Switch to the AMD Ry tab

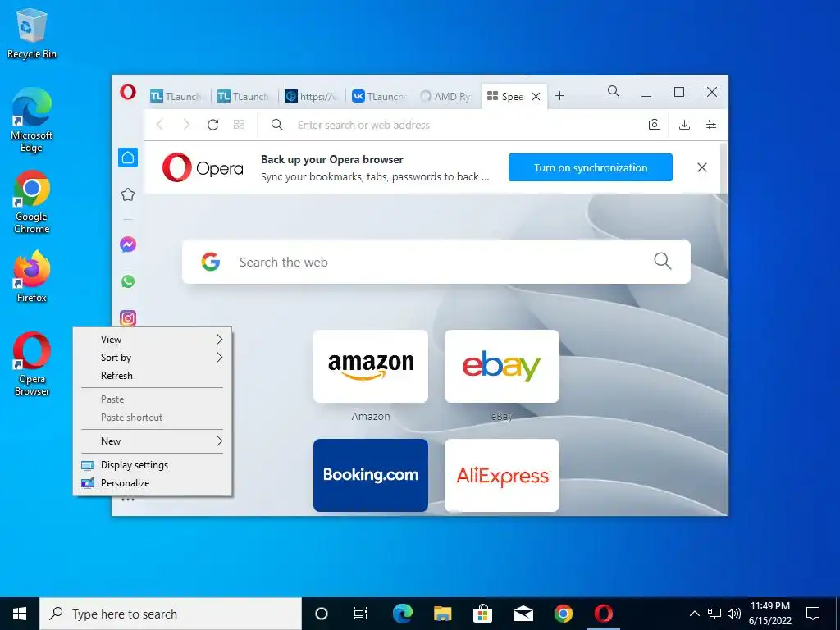446,97
